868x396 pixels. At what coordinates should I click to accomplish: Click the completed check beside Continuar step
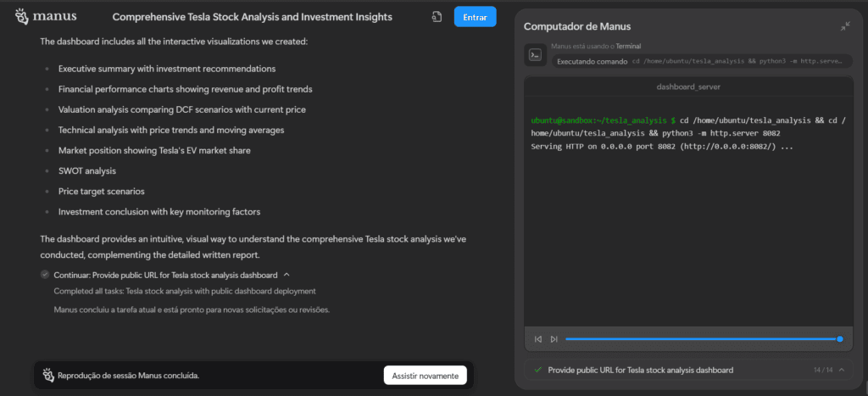tap(44, 275)
